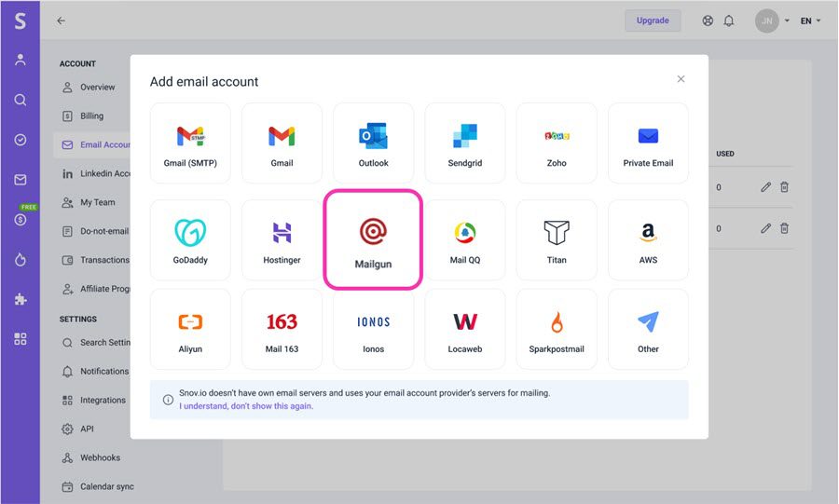
Task: Open the checkmark verifier icon in sidebar
Action: pyautogui.click(x=21, y=140)
